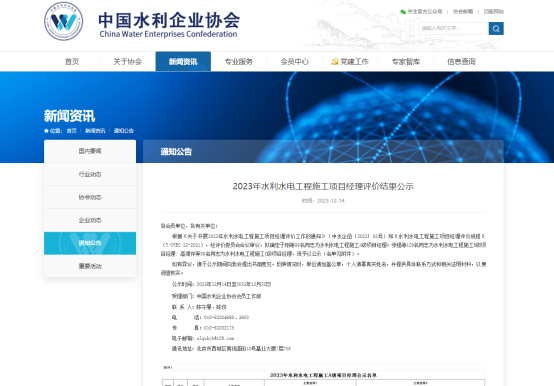Click the party emblem icon beside 党建工作
The height and width of the screenshot is (386, 554).
[335, 62]
